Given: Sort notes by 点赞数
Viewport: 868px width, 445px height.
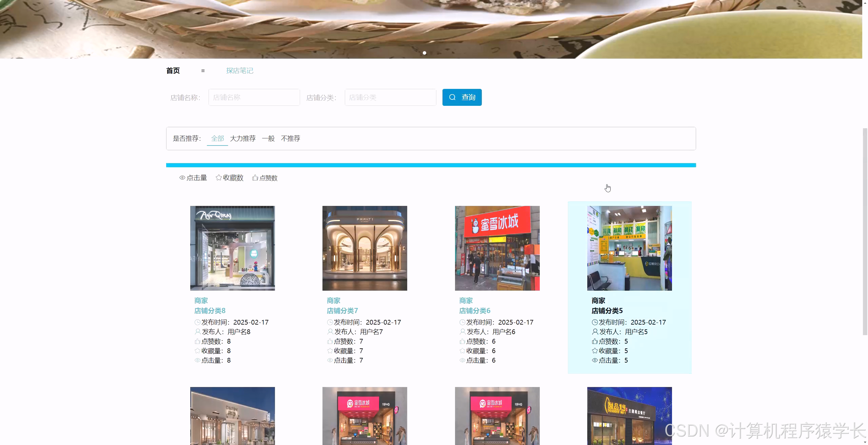Looking at the screenshot, I should coord(265,178).
